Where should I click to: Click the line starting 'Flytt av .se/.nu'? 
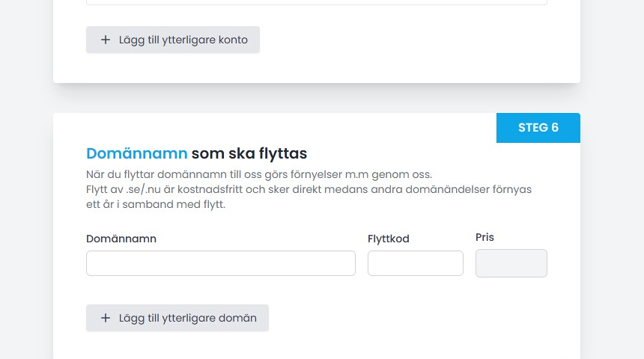point(309,189)
